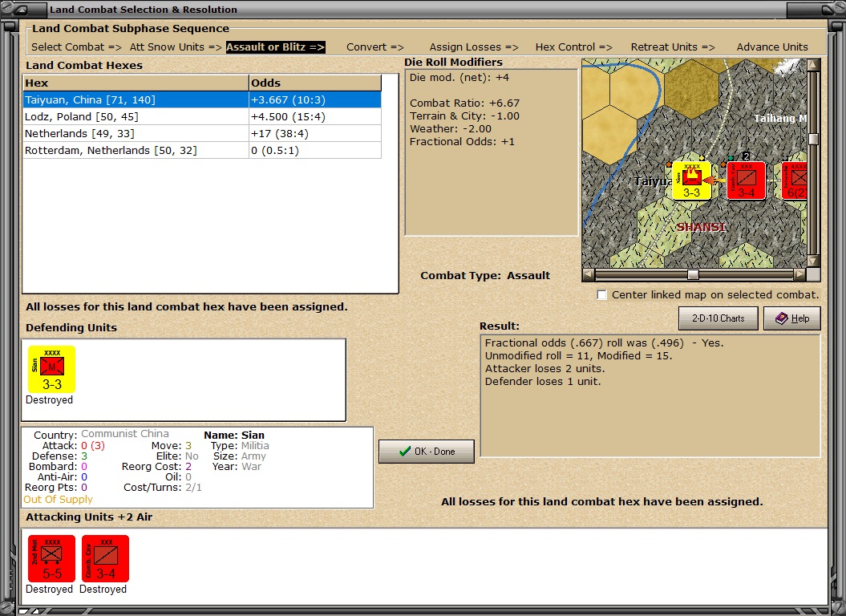Click the map horizontal scrollbar left arrow
Image resolution: width=846 pixels, height=616 pixels.
point(589,274)
